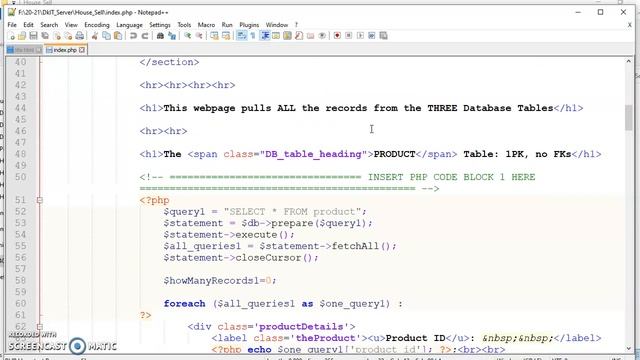Collapse the PHP fold at line 51
The height and width of the screenshot is (360, 640).
click(x=40, y=200)
